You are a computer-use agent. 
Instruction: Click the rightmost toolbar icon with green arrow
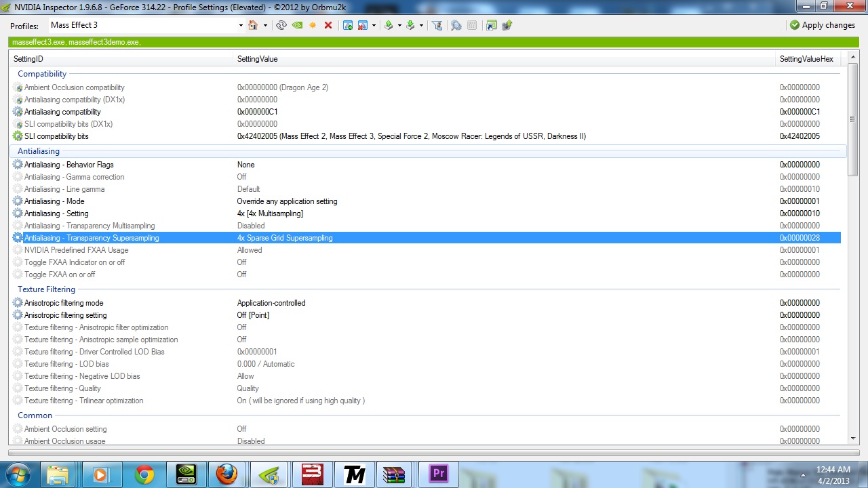coord(507,25)
